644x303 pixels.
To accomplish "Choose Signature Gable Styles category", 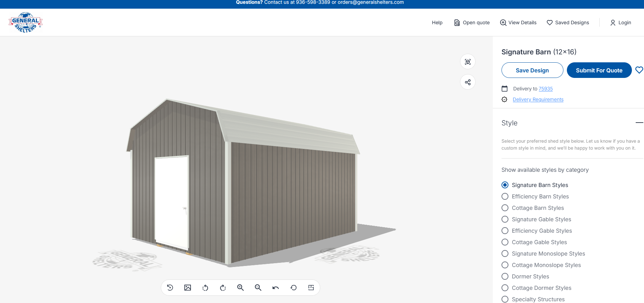I will (x=505, y=219).
